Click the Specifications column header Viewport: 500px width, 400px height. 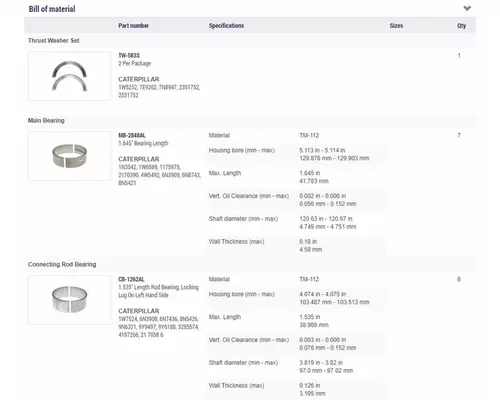(226, 26)
